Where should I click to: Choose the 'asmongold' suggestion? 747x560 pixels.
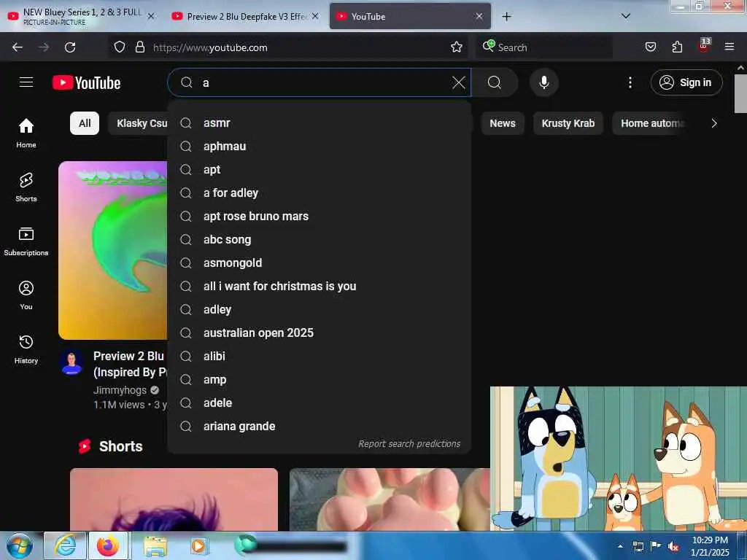[320, 262]
